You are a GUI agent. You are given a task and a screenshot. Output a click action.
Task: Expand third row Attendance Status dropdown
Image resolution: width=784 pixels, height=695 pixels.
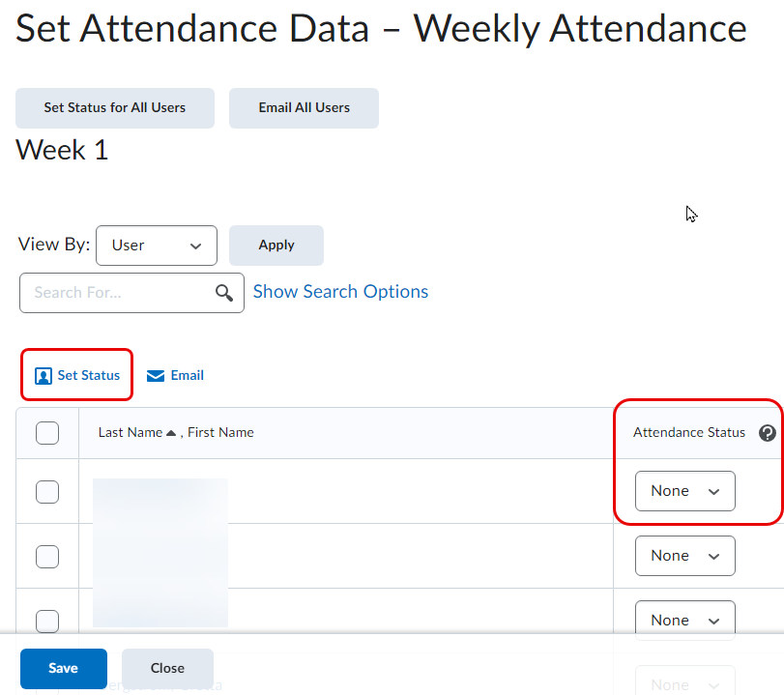(684, 620)
